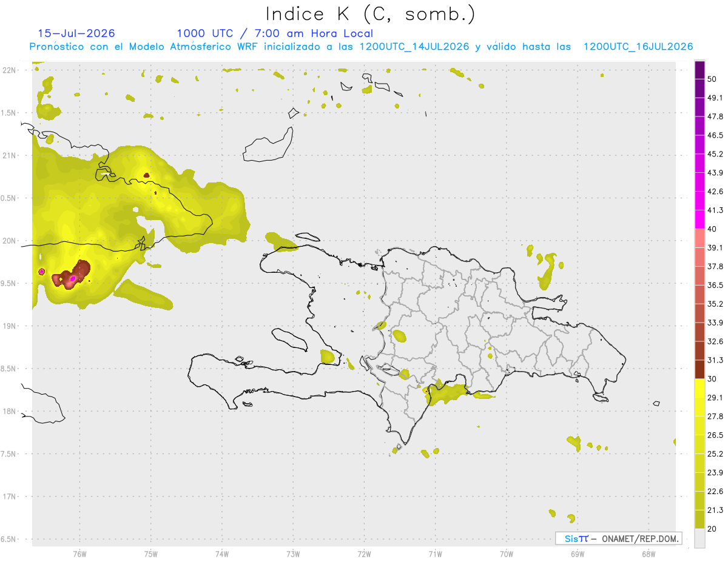The width and height of the screenshot is (728, 562).
Task: Click the colorbar value "40"
Action: pos(713,229)
